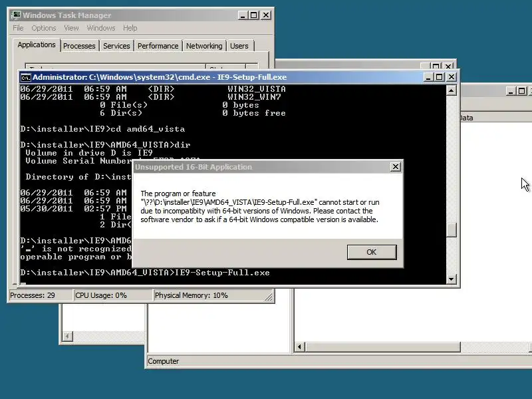This screenshot has width=532, height=399.
Task: Switch to the Performance tab
Action: point(158,46)
